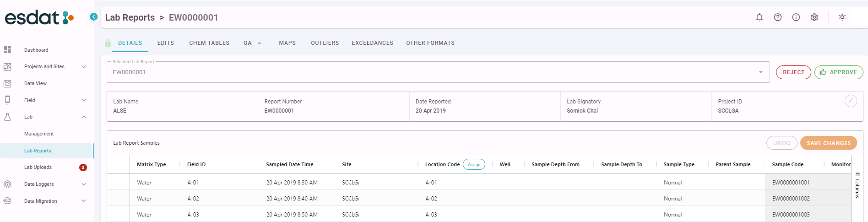Click the pencil edit icon beside Project ID
This screenshot has width=868, height=222.
[x=851, y=101]
